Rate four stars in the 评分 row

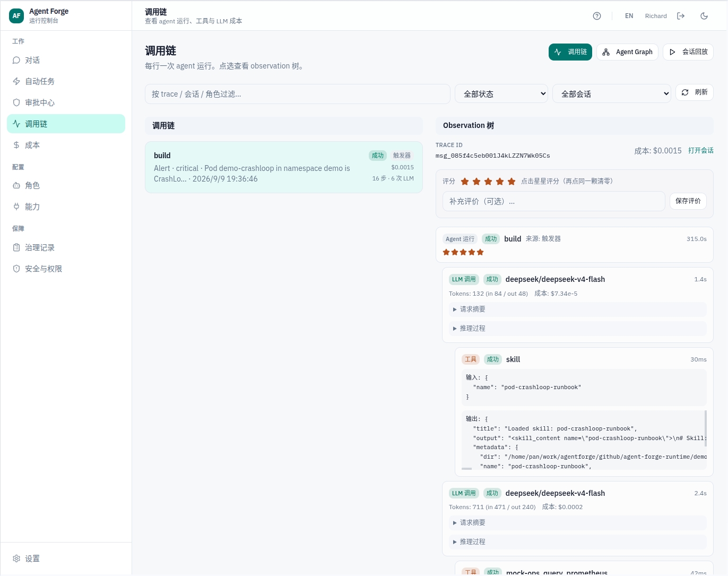[x=500, y=182]
